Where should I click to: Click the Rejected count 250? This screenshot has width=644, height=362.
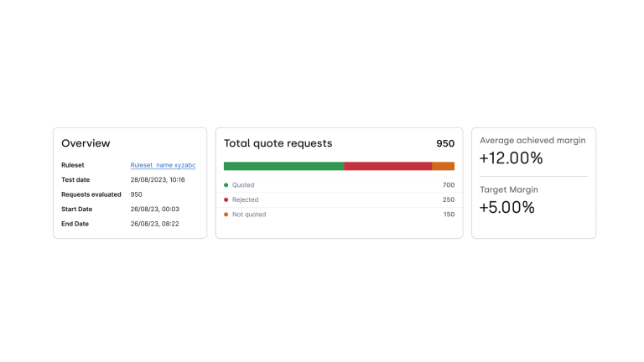coord(449,200)
